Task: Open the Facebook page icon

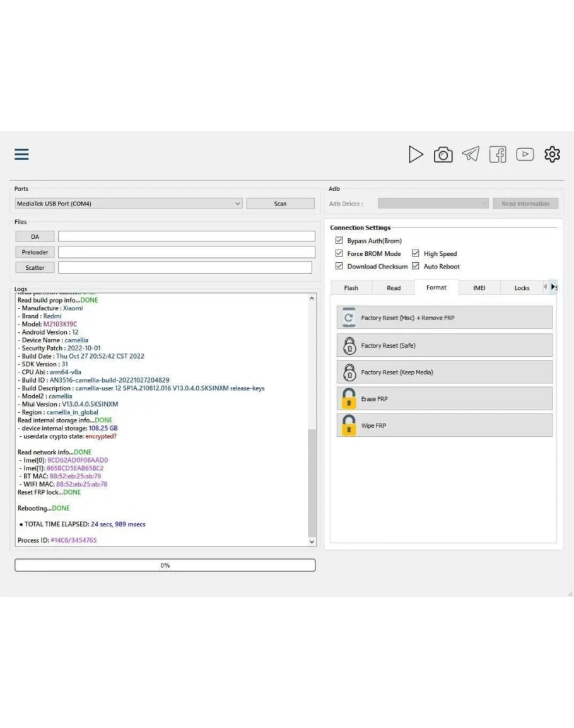Action: [x=498, y=154]
